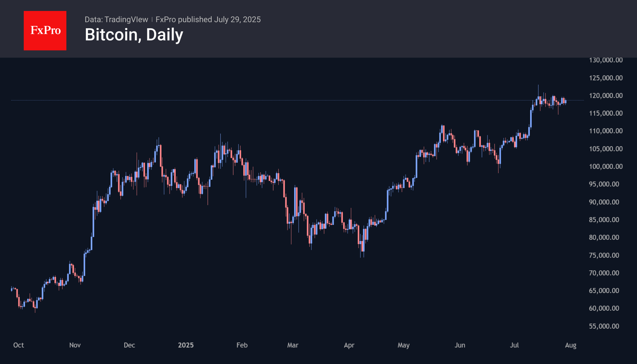Click the Apr label on the time axis
Viewport: 637px width, 364px height.
click(x=349, y=345)
